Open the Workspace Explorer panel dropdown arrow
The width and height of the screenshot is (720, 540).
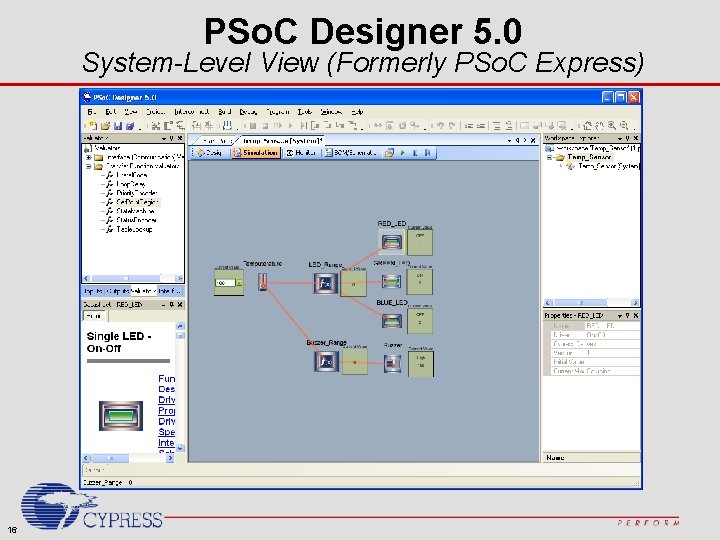[x=620, y=138]
